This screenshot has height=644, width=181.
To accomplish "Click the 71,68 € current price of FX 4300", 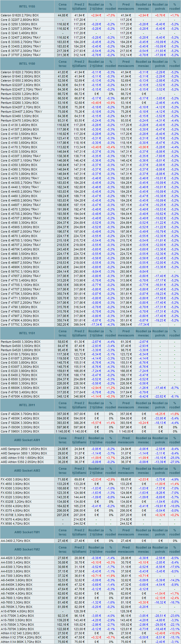I will pyautogui.click(x=63, y=479).
